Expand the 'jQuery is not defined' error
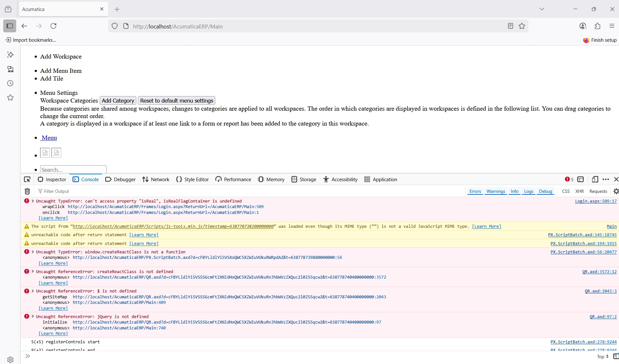This screenshot has height=364, width=619. click(33, 316)
